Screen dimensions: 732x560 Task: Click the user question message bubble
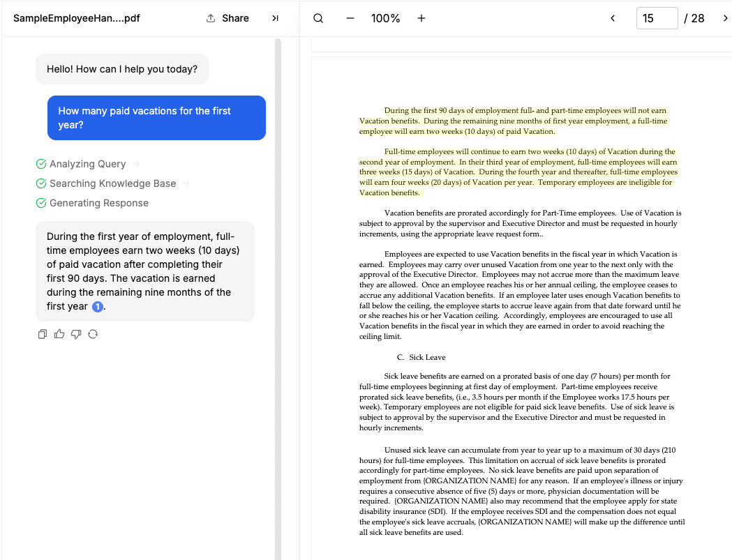tap(156, 118)
